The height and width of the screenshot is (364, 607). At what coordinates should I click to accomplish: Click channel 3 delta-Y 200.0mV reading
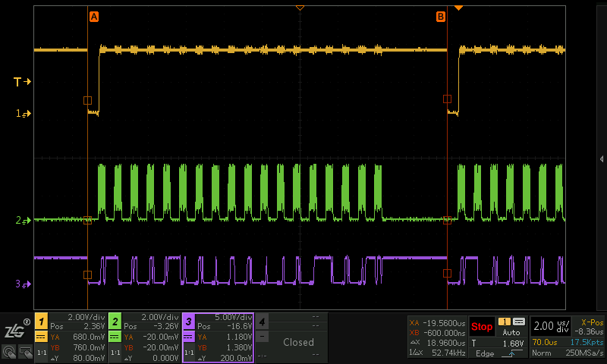pyautogui.click(x=225, y=358)
